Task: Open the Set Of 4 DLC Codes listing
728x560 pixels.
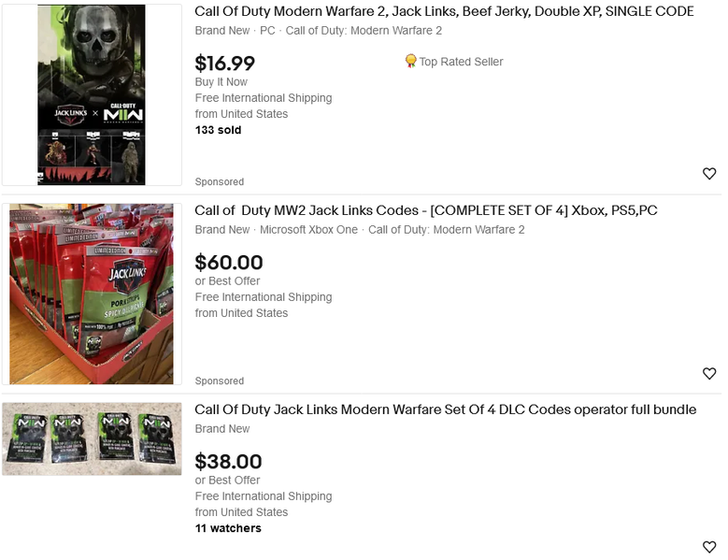Action: [x=445, y=410]
